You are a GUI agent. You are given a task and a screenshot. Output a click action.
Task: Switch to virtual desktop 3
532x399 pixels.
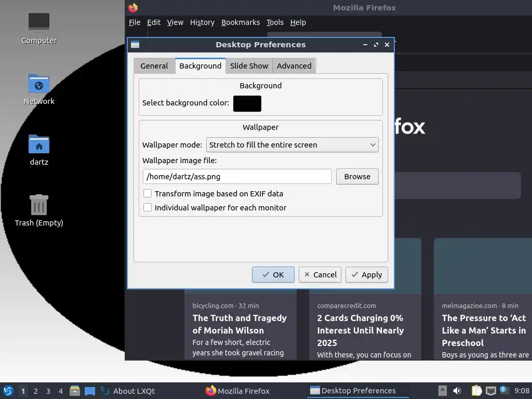pyautogui.click(x=48, y=391)
